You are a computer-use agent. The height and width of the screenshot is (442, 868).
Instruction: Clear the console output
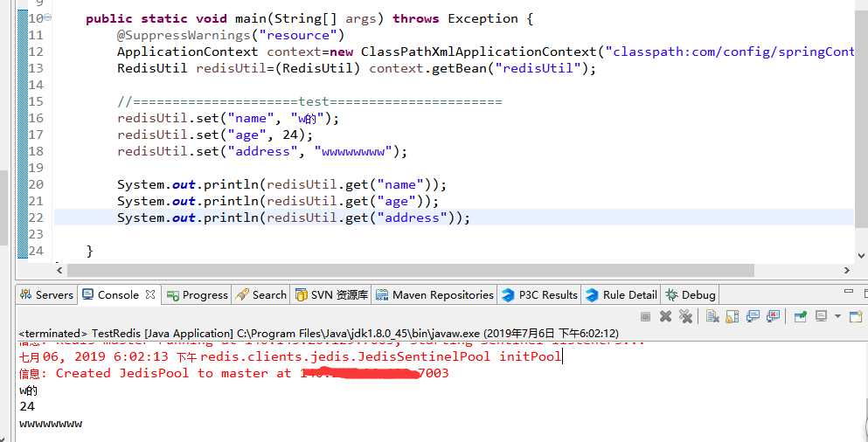click(713, 316)
